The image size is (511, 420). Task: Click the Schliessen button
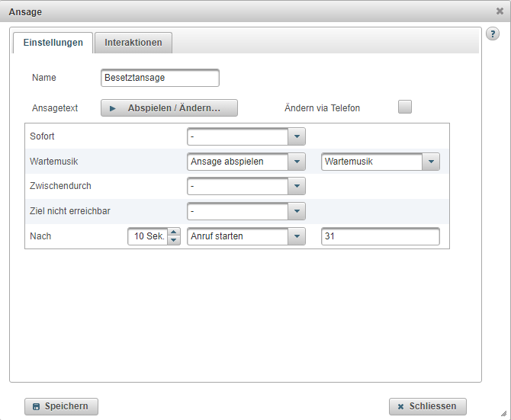(x=427, y=406)
